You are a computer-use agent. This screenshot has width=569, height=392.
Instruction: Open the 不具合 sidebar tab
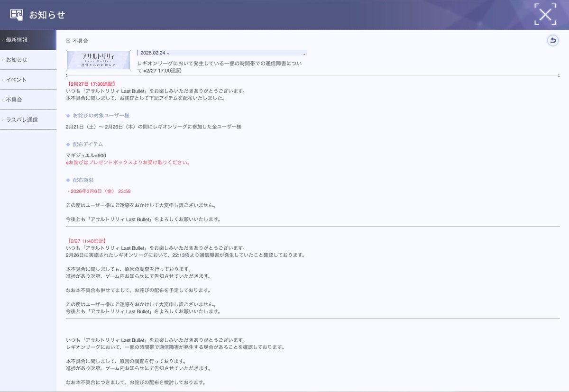pos(28,100)
